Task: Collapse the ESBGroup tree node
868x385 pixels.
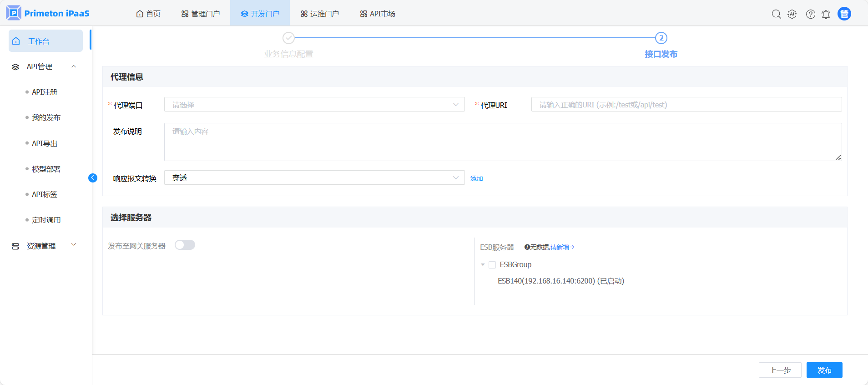Action: (x=483, y=265)
